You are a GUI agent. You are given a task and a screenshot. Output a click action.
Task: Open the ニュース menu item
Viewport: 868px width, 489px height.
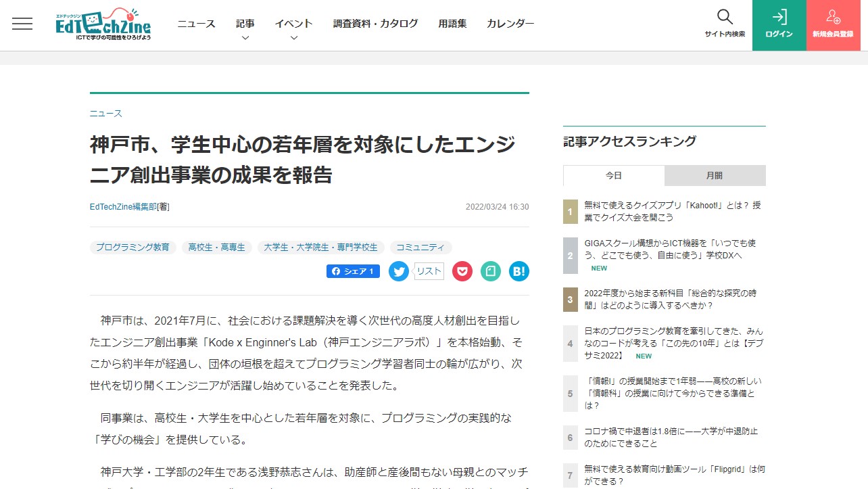click(196, 24)
